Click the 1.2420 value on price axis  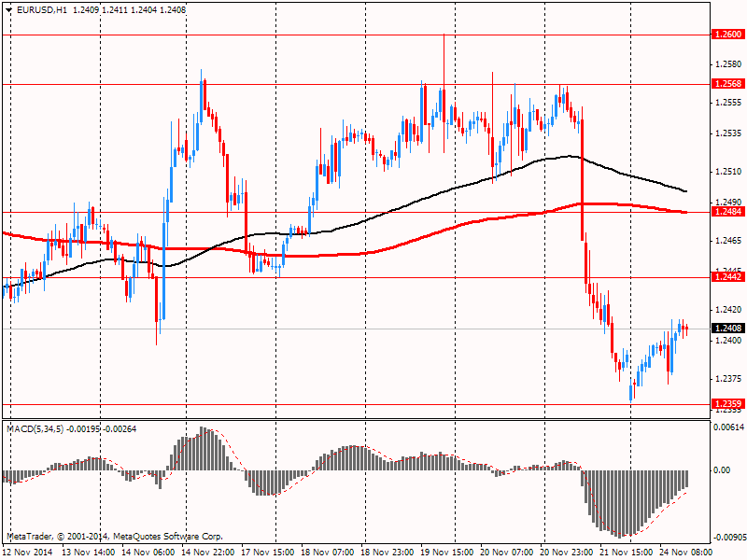pos(729,310)
